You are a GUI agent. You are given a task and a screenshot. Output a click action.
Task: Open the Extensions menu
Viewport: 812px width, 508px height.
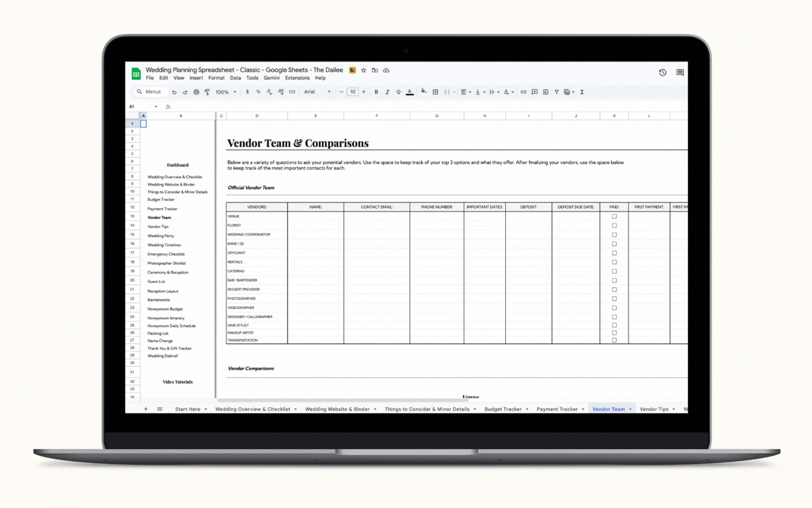click(x=297, y=78)
